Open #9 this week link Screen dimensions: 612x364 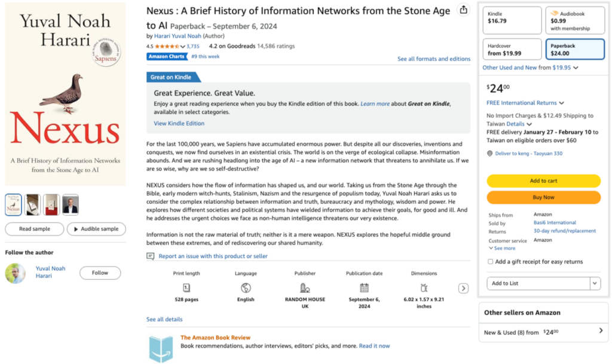(206, 57)
